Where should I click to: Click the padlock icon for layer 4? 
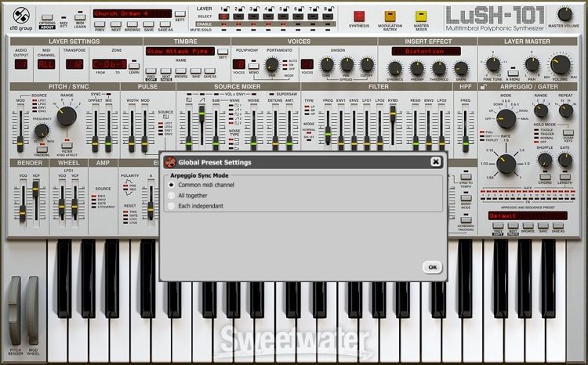click(271, 9)
